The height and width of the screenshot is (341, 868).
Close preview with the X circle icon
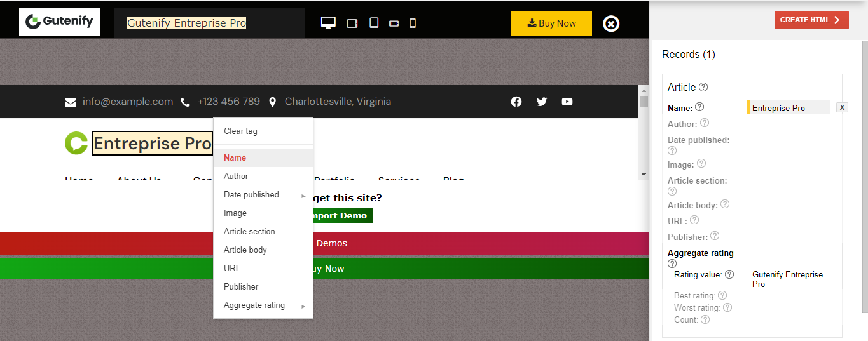(x=610, y=23)
